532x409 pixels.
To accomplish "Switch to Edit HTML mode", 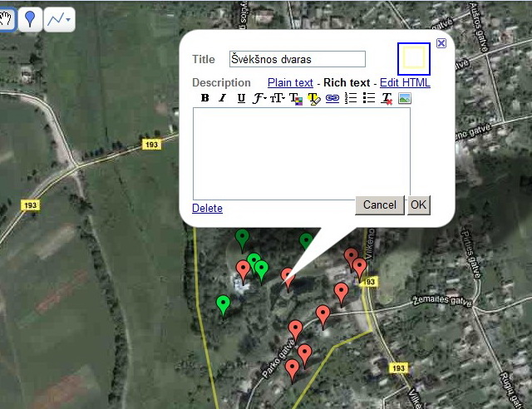I will point(405,82).
